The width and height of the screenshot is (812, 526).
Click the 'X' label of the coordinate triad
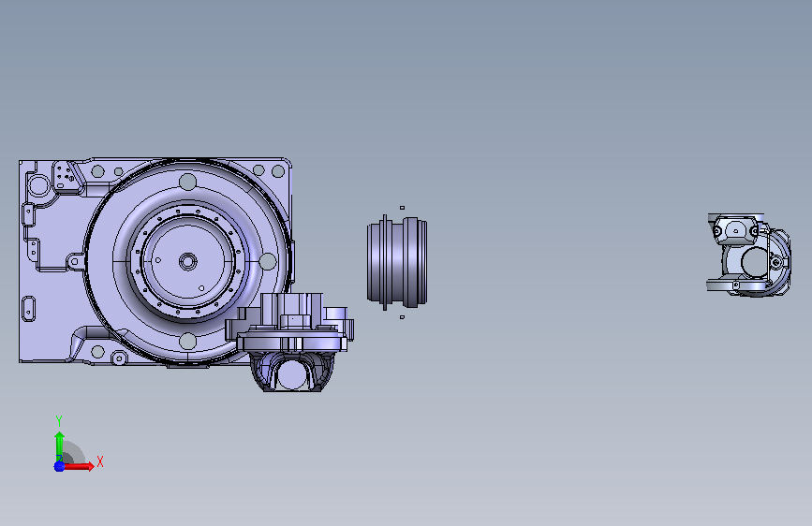tap(100, 461)
